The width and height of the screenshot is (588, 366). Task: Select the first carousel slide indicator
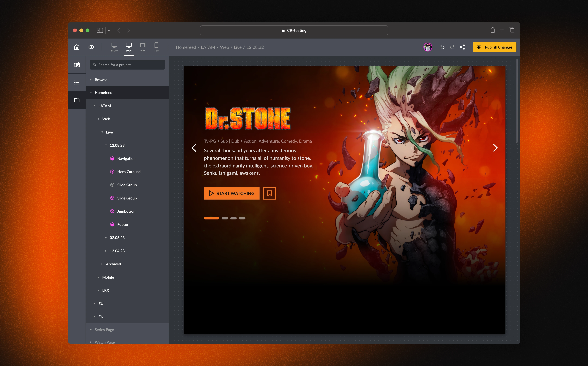click(x=211, y=218)
